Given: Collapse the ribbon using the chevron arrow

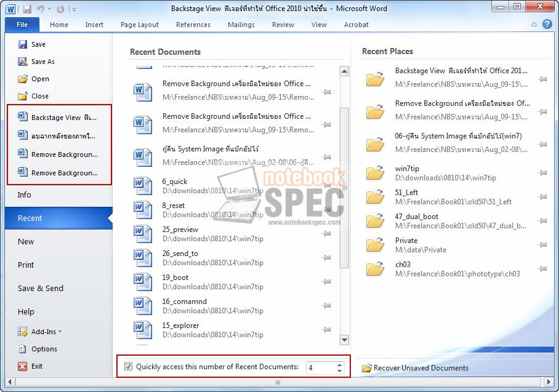Looking at the screenshot, I should [533, 25].
